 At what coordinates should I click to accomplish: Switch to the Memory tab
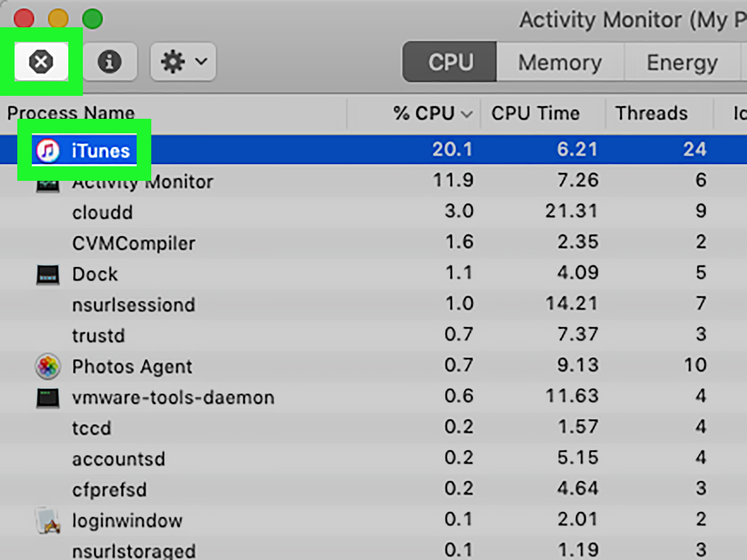coord(560,62)
